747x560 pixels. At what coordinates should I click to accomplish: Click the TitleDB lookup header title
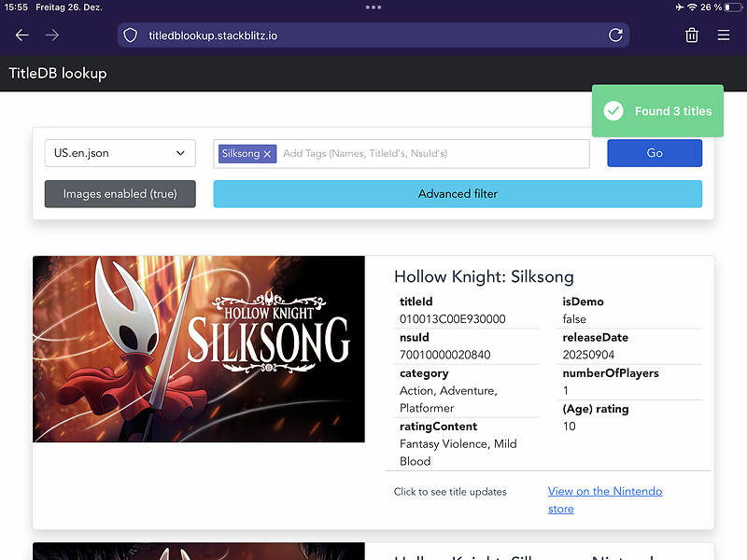58,74
